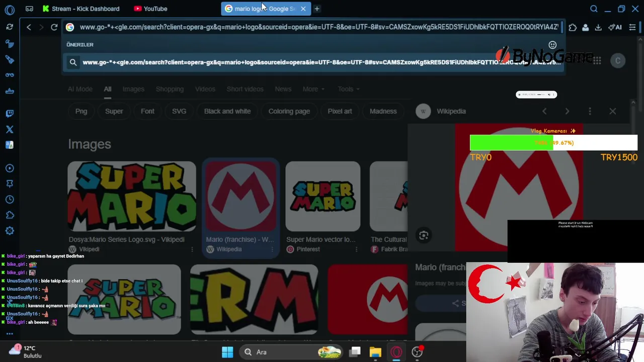644x362 pixels.
Task: Close the image preview panel
Action: coord(612,111)
